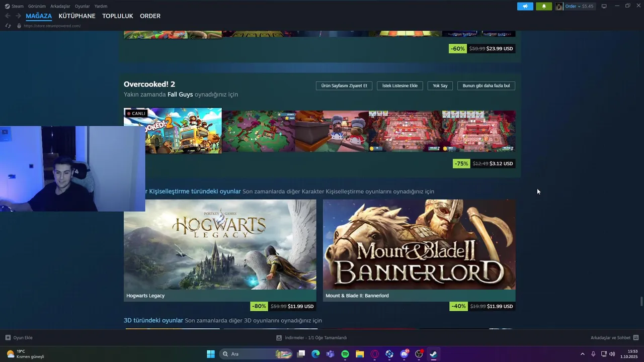The image size is (644, 362).
Task: Open the Overcooked! 2 title link
Action: (x=149, y=84)
